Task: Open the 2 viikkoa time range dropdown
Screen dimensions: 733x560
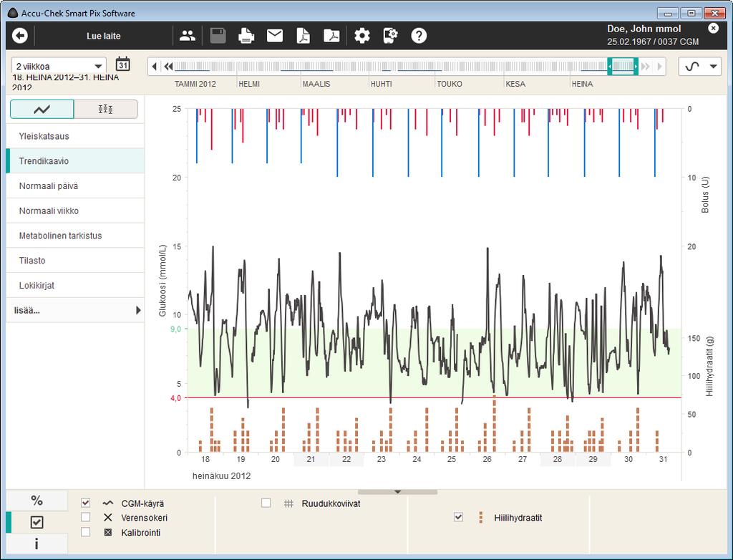Action: tap(59, 66)
